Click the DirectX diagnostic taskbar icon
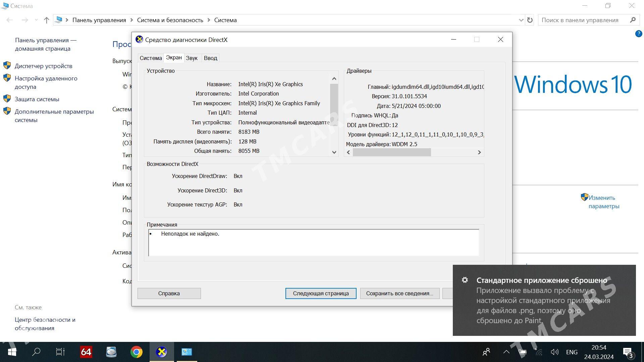644x362 pixels. pos(161,352)
